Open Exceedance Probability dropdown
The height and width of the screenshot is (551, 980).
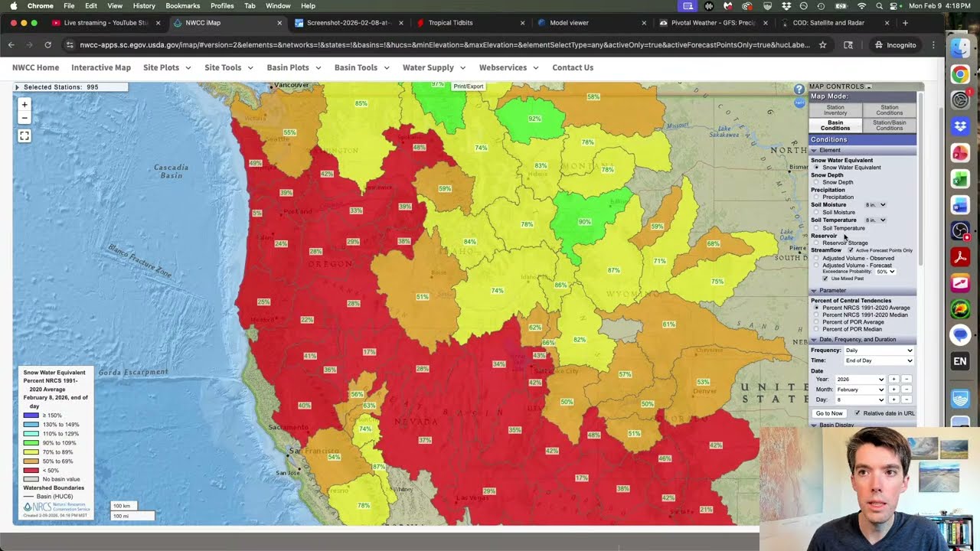click(886, 272)
